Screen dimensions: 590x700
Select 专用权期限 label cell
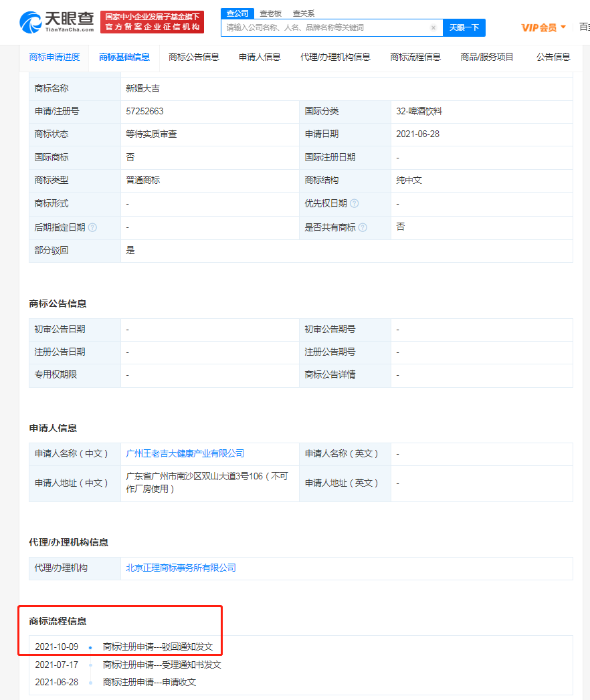75,376
